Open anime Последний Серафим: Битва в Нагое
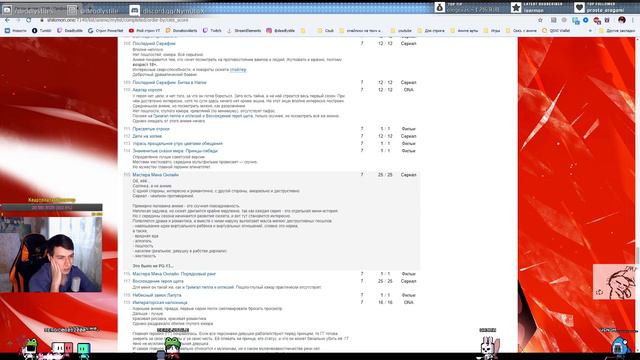Image resolution: width=640 pixels, height=360 pixels. click(169, 82)
